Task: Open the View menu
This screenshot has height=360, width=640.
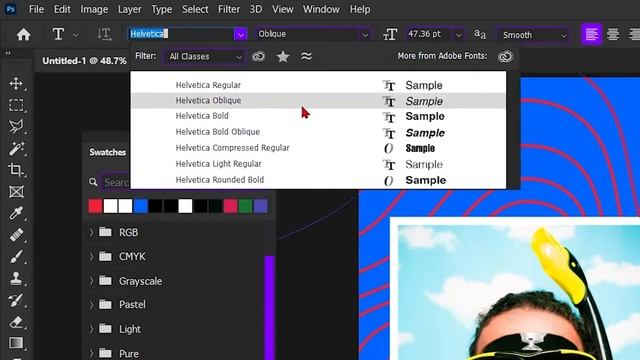Action: click(x=282, y=9)
